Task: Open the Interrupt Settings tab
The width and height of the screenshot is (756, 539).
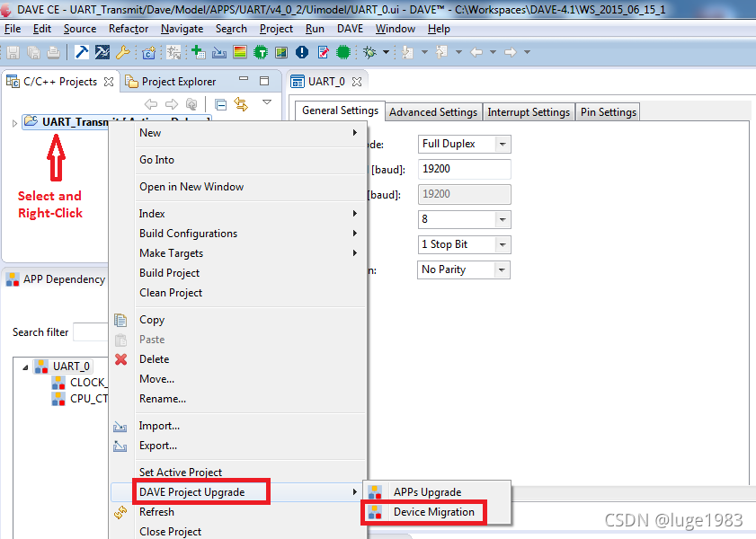Action: tap(529, 112)
